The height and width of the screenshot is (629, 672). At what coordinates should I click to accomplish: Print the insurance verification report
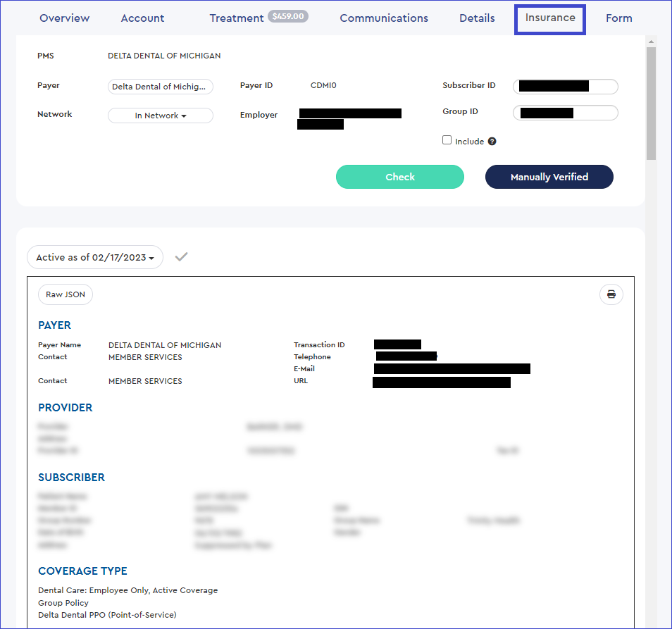pos(611,294)
